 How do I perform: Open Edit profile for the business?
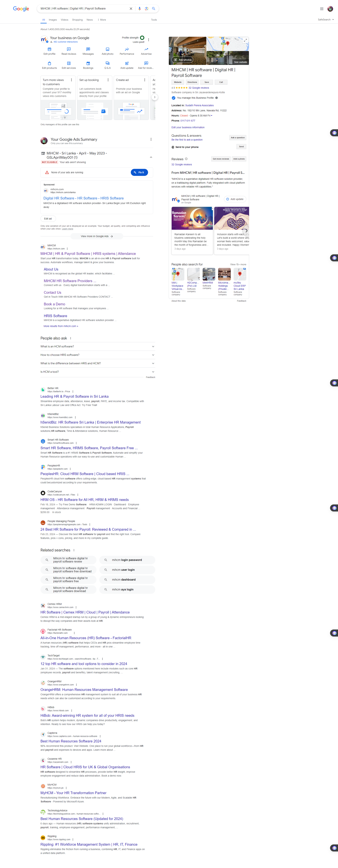(x=49, y=51)
